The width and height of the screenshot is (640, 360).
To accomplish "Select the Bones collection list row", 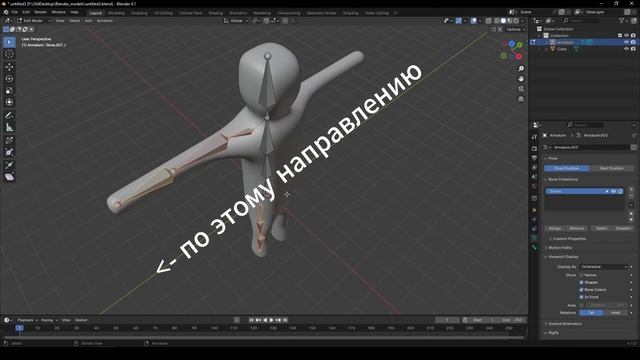I will click(x=584, y=191).
